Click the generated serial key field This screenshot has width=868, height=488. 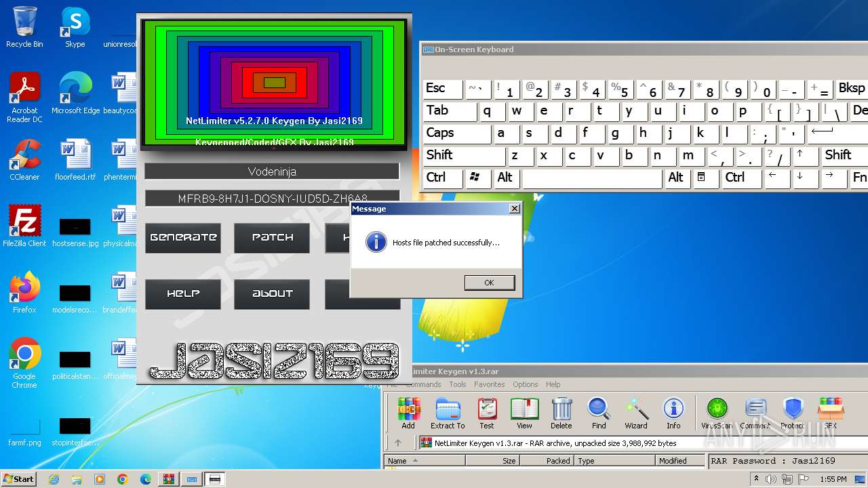[272, 199]
